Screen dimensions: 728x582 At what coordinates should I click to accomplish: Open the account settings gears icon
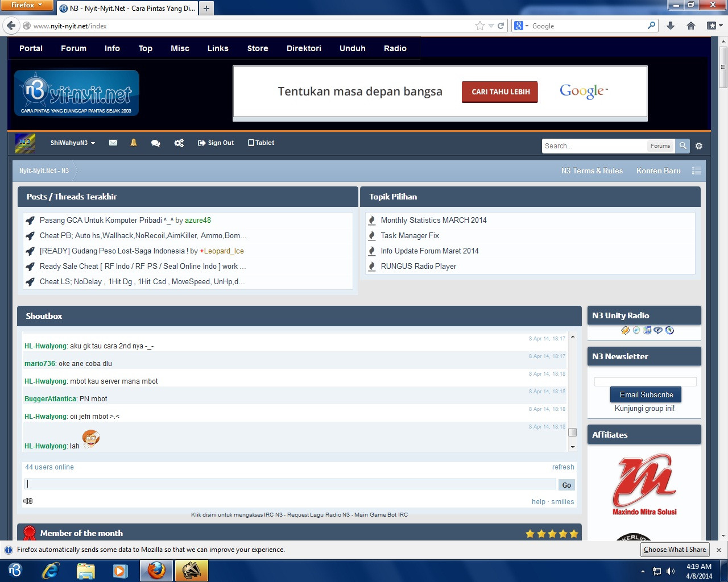(x=179, y=143)
